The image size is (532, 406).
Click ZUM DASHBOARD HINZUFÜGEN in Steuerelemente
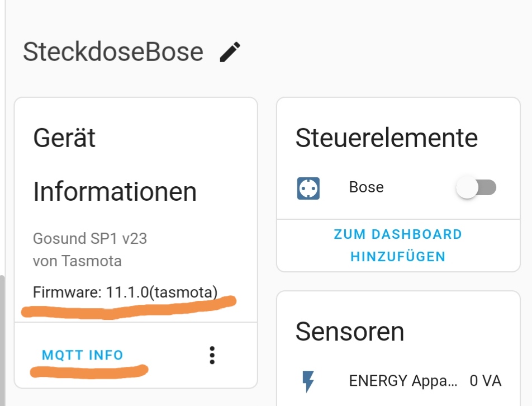(x=398, y=246)
